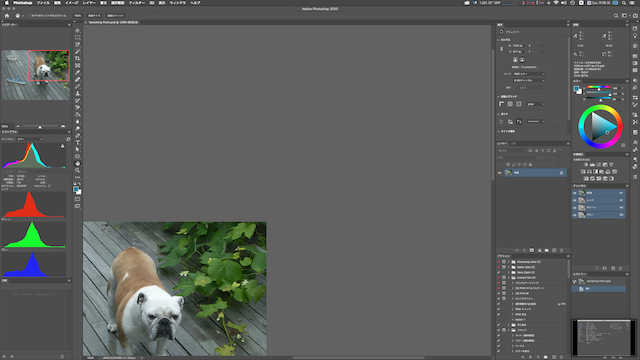Click the Home icon in options bar
The height and width of the screenshot is (360, 640).
point(7,16)
